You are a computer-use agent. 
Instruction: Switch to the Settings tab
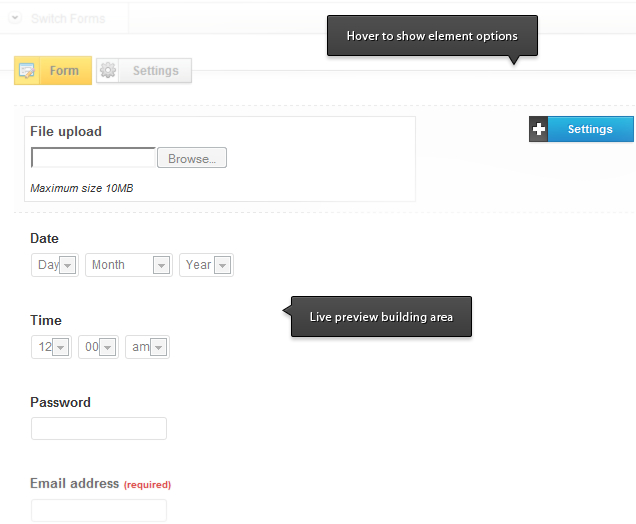[144, 71]
